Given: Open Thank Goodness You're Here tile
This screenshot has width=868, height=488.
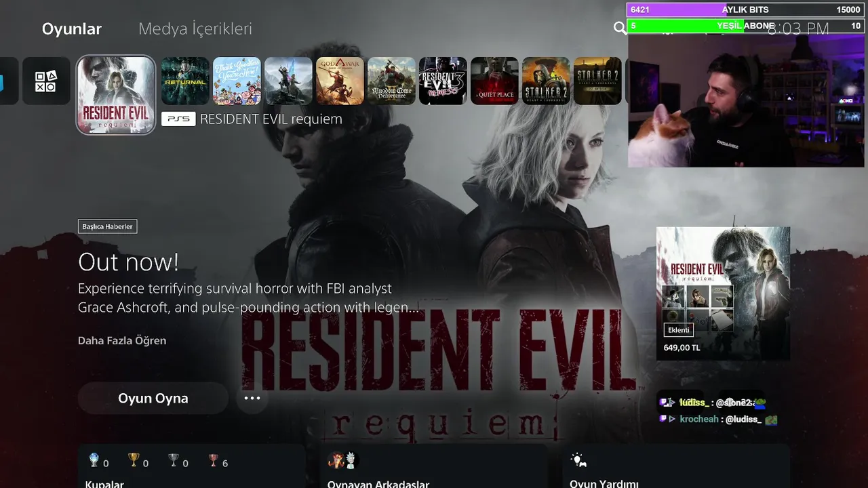Looking at the screenshot, I should point(237,81).
